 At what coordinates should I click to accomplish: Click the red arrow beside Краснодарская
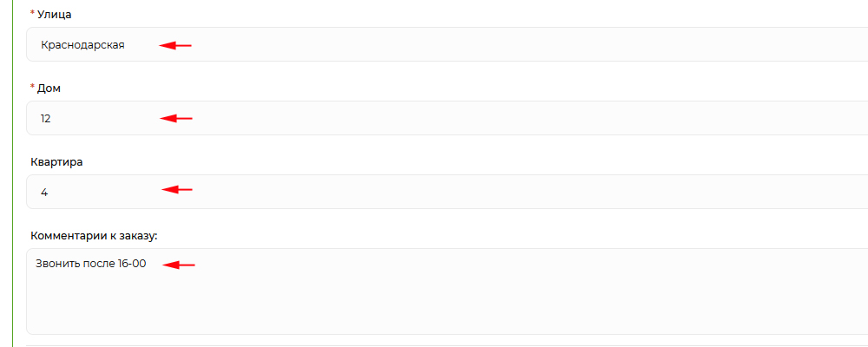[174, 45]
